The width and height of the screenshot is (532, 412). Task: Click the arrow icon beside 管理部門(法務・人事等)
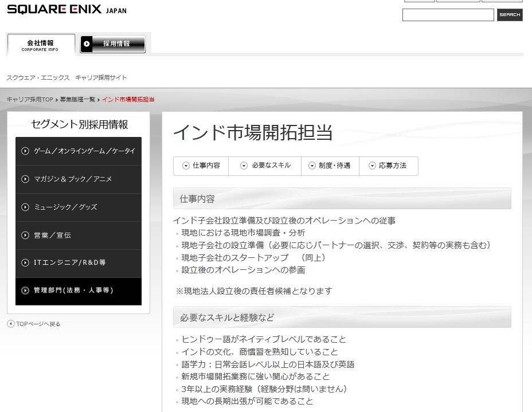(25, 291)
